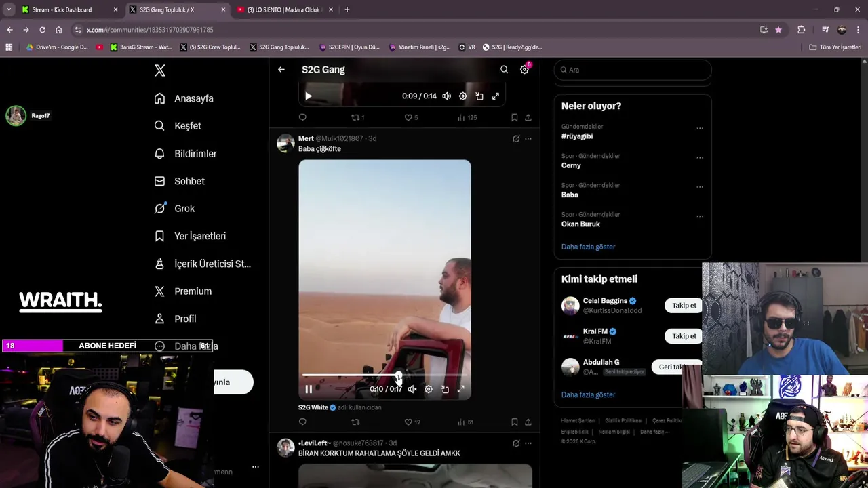Repost the post with 1 repost
The height and width of the screenshot is (488, 868).
(x=357, y=117)
